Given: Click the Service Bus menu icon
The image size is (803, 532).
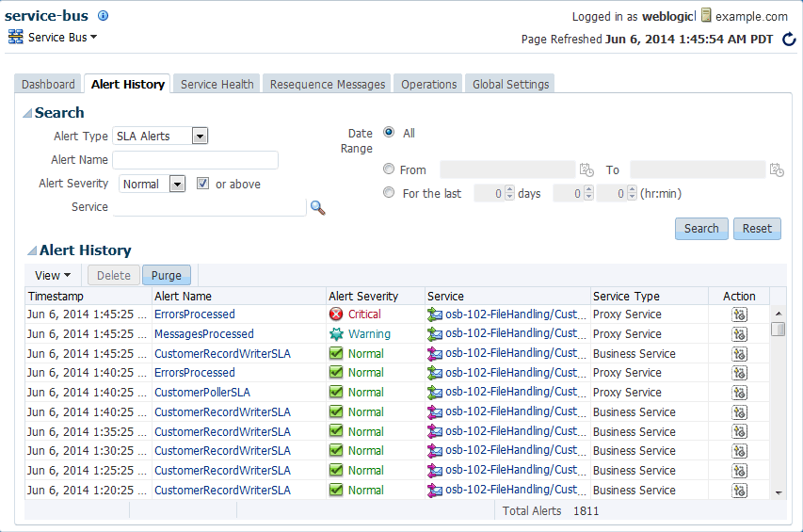Looking at the screenshot, I should point(16,37).
